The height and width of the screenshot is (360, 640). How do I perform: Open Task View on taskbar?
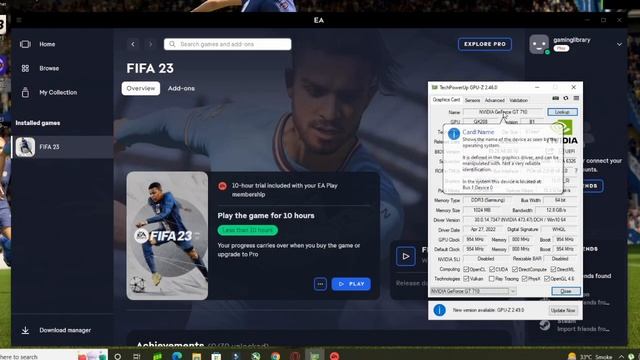(x=137, y=356)
